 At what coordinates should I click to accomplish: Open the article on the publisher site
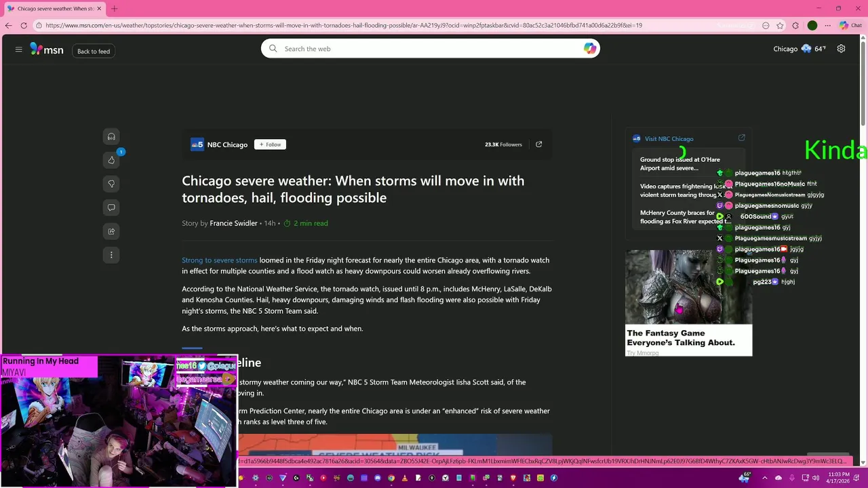pyautogui.click(x=539, y=144)
